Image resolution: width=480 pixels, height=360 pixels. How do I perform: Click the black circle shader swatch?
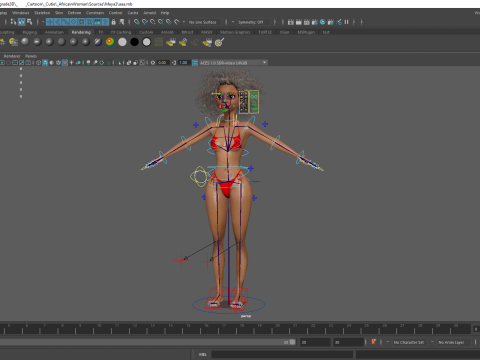(134, 42)
